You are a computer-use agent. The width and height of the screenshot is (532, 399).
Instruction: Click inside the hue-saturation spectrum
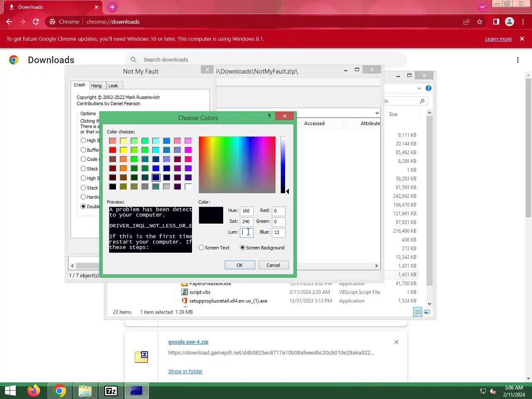tap(237, 165)
